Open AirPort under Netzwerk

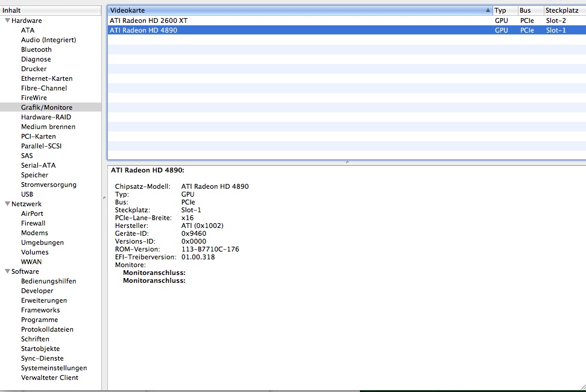(32, 213)
